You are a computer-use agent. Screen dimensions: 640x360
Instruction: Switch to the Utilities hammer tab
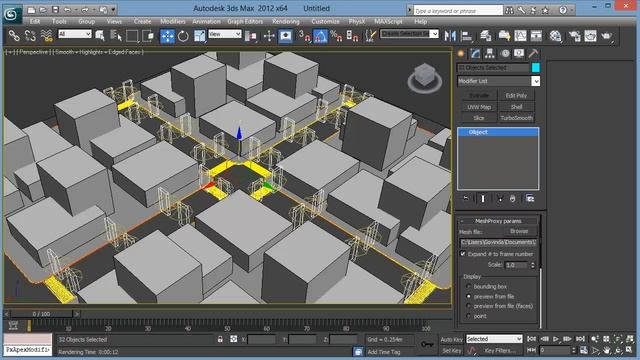[533, 53]
